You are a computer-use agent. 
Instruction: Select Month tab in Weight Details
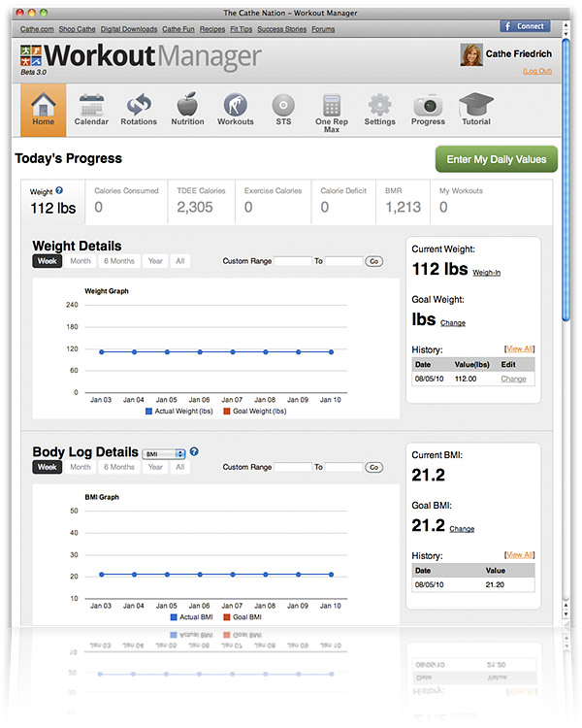coord(81,261)
